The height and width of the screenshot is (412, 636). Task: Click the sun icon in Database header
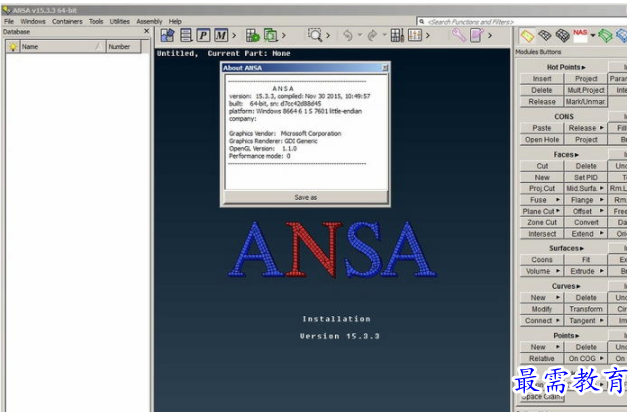point(13,47)
